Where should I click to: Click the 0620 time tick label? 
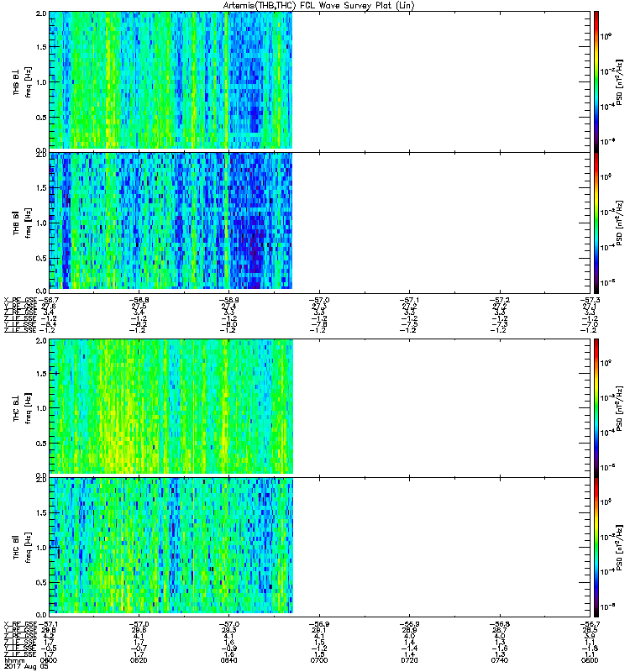point(139,660)
